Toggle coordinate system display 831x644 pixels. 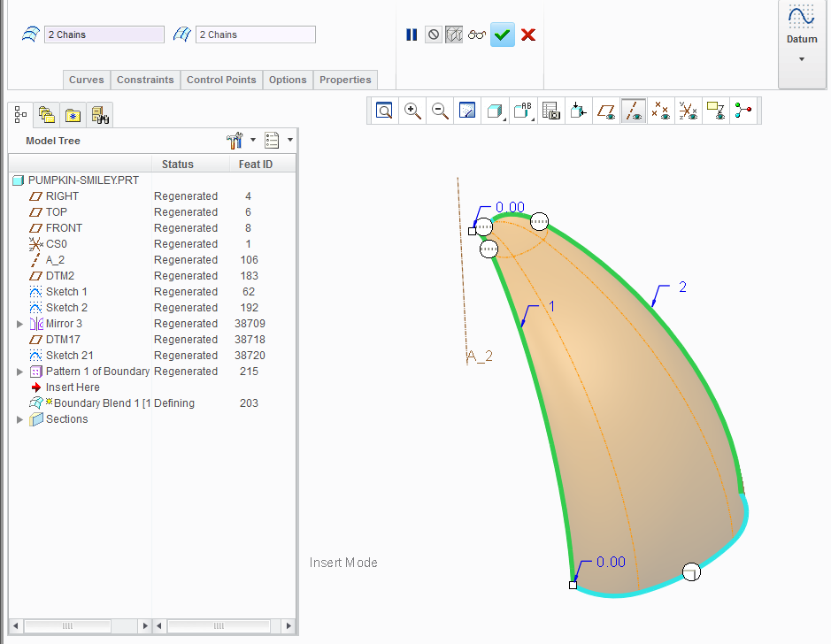[689, 111]
